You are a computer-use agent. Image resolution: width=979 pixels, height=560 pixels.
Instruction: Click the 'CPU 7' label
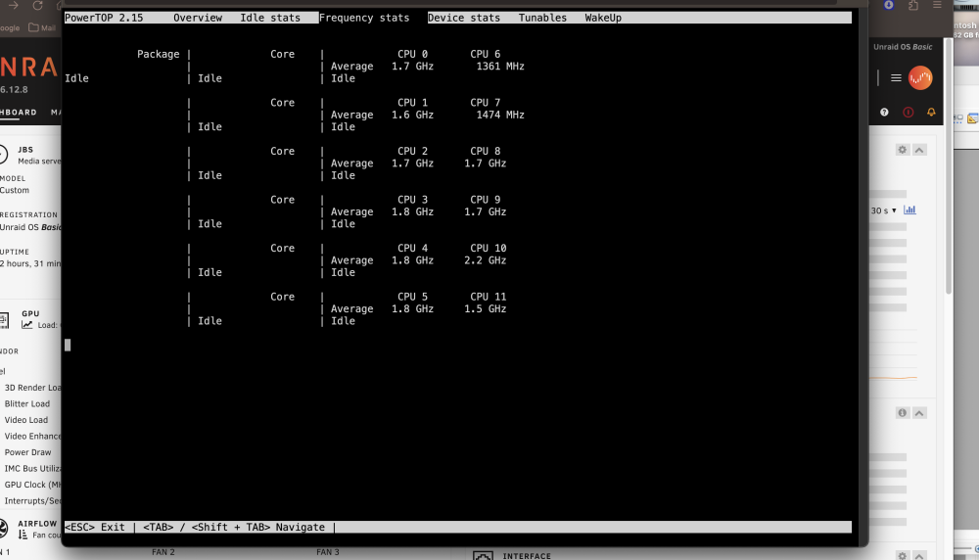[486, 103]
